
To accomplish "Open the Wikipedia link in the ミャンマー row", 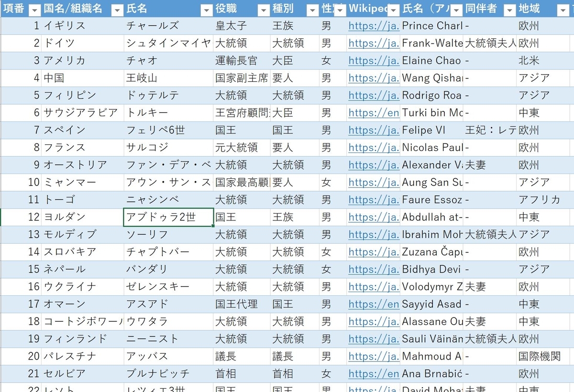I will (x=374, y=182).
